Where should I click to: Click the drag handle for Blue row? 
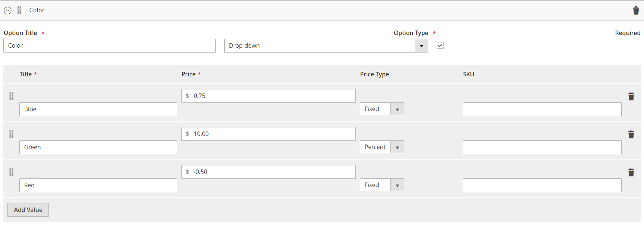click(12, 96)
